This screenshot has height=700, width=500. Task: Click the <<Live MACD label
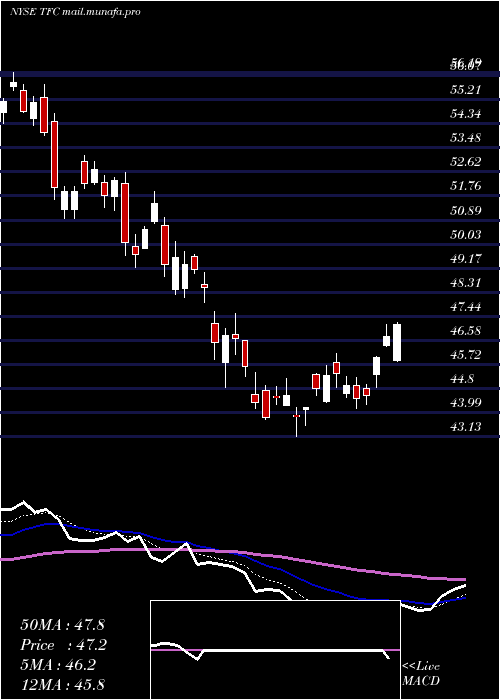(x=421, y=674)
